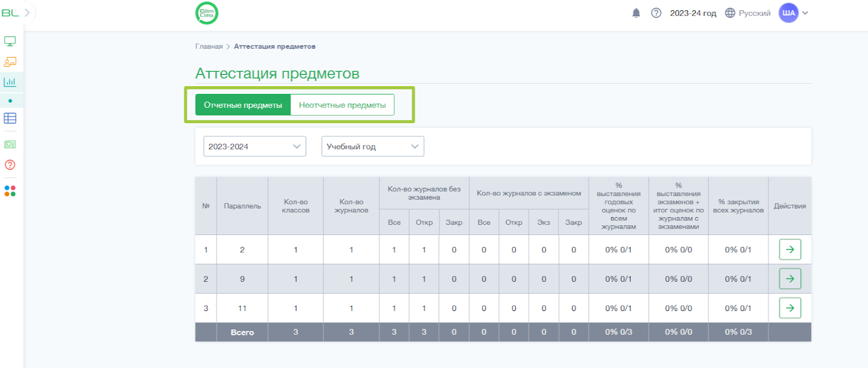Open the monitor icon in sidebar

[x=10, y=41]
